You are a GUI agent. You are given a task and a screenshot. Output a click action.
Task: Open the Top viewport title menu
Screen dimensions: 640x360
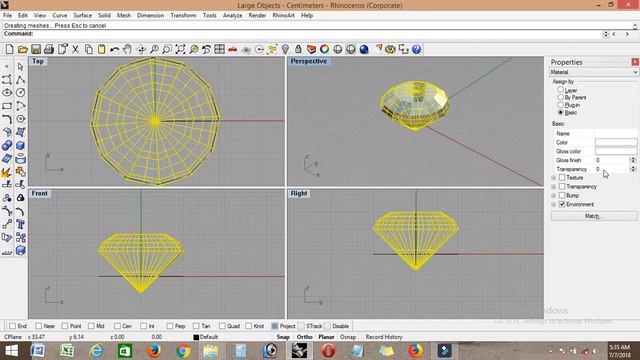tap(38, 61)
